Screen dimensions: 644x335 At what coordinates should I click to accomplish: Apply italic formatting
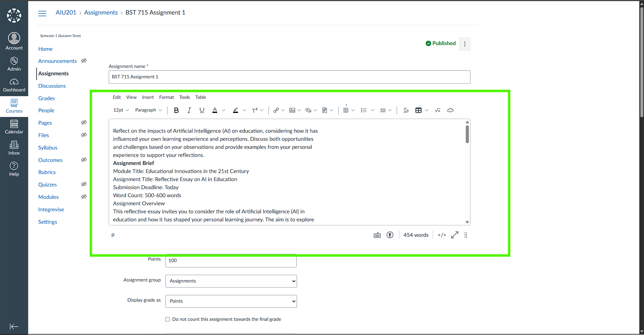coord(189,110)
